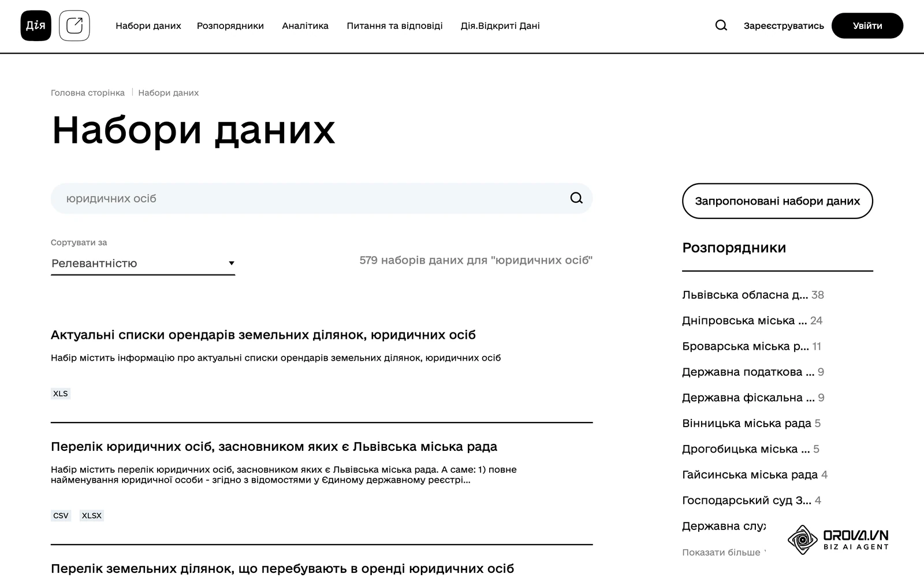Click the Набори даних breadcrumb
This screenshot has width=924, height=578.
[x=169, y=93]
